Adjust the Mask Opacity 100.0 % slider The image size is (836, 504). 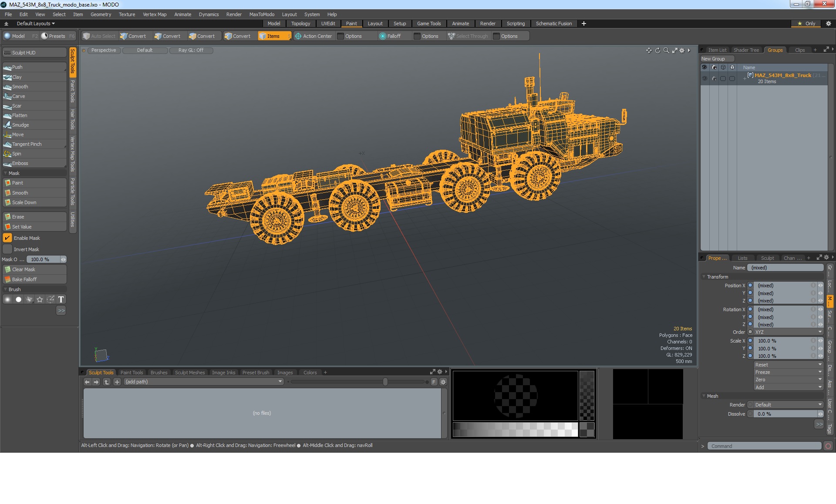(46, 259)
